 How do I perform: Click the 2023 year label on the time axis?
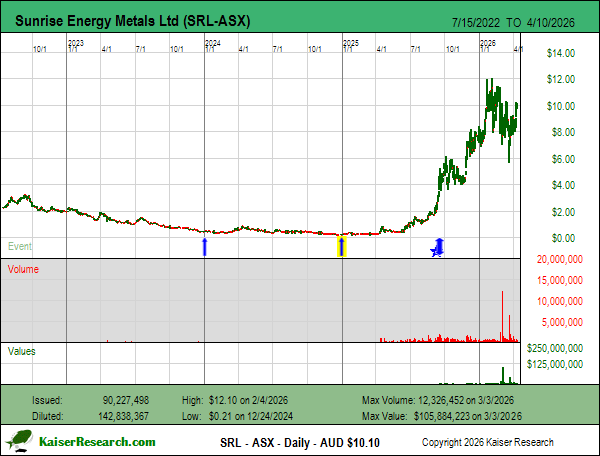76,43
